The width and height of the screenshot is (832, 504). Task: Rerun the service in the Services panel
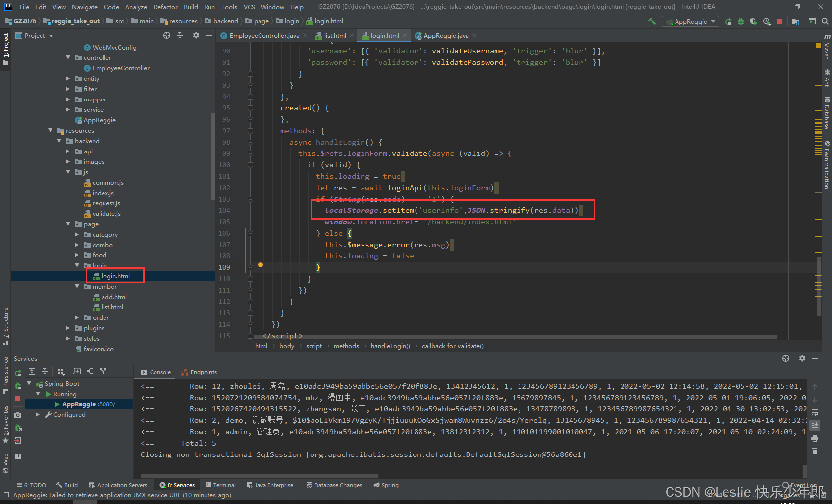[x=18, y=373]
